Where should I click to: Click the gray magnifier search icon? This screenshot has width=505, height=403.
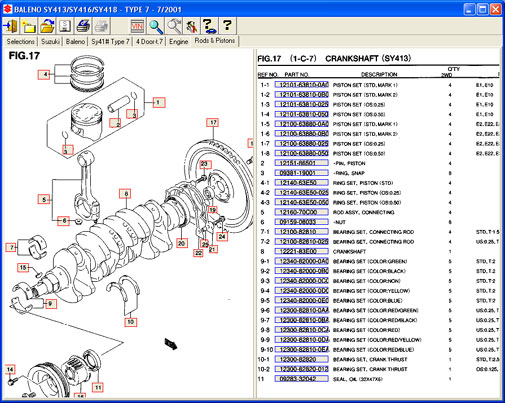(174, 26)
